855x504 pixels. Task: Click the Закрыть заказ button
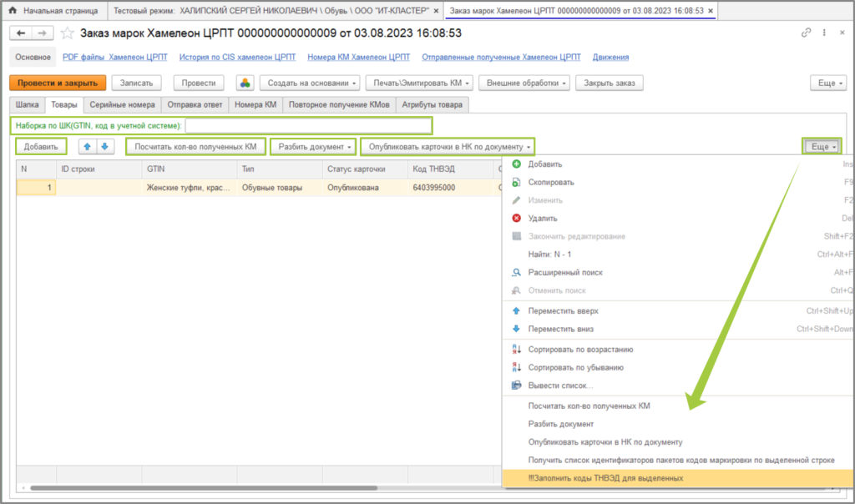609,83
